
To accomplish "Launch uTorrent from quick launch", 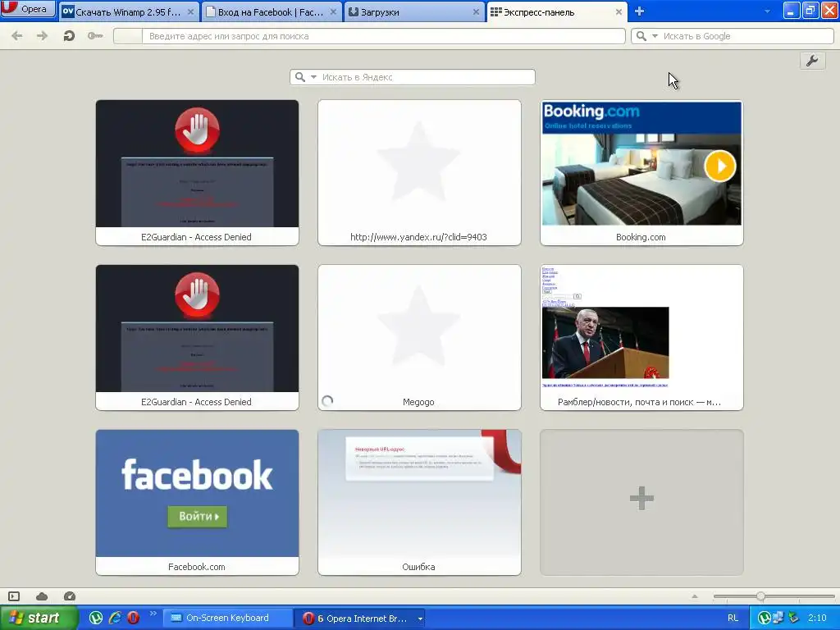I will tap(96, 619).
